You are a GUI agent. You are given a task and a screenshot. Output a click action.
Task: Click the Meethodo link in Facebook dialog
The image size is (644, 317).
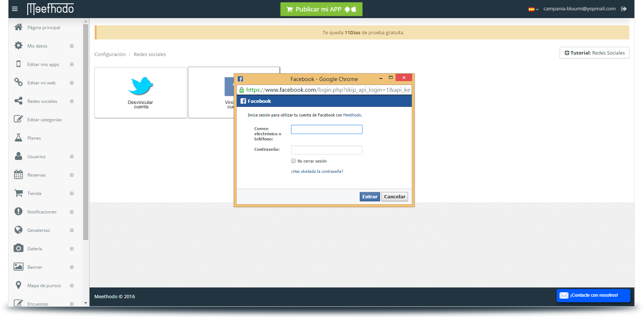tap(352, 115)
